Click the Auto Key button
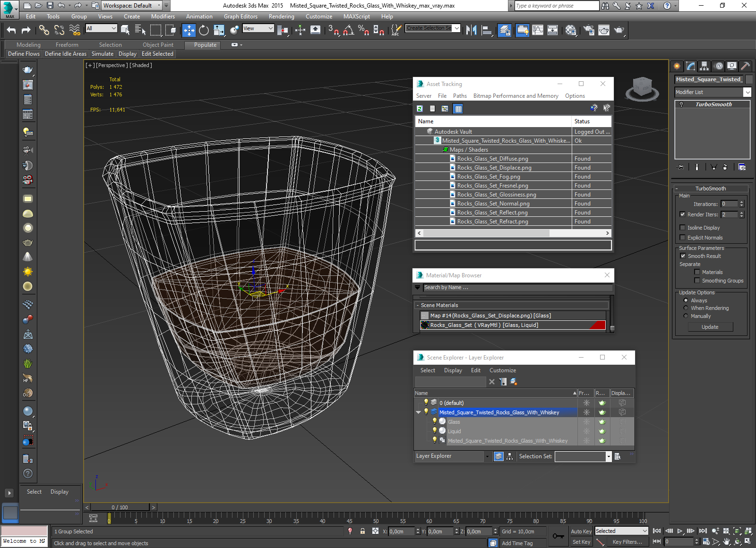The image size is (756, 548). [581, 531]
